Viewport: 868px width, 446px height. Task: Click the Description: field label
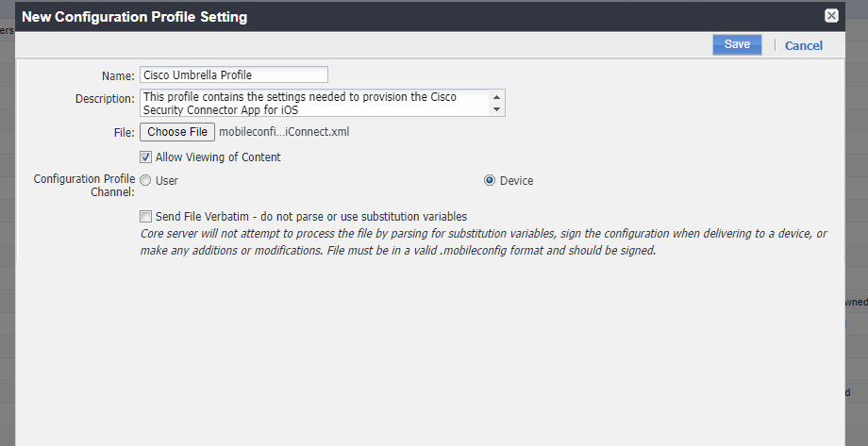[105, 99]
